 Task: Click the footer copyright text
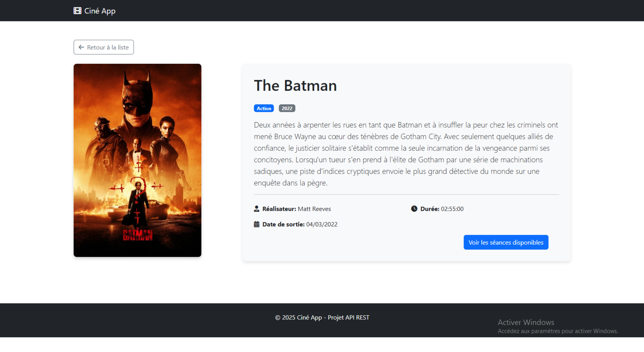tap(322, 317)
